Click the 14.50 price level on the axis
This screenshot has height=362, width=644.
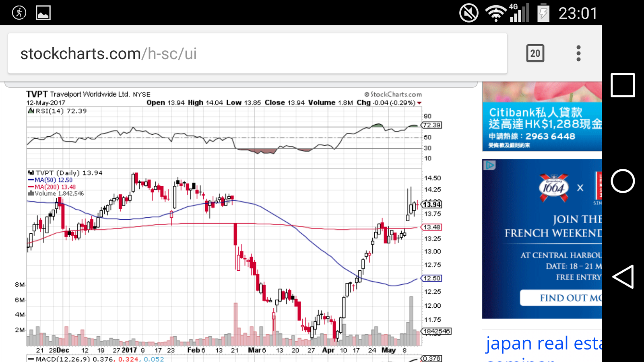point(432,178)
